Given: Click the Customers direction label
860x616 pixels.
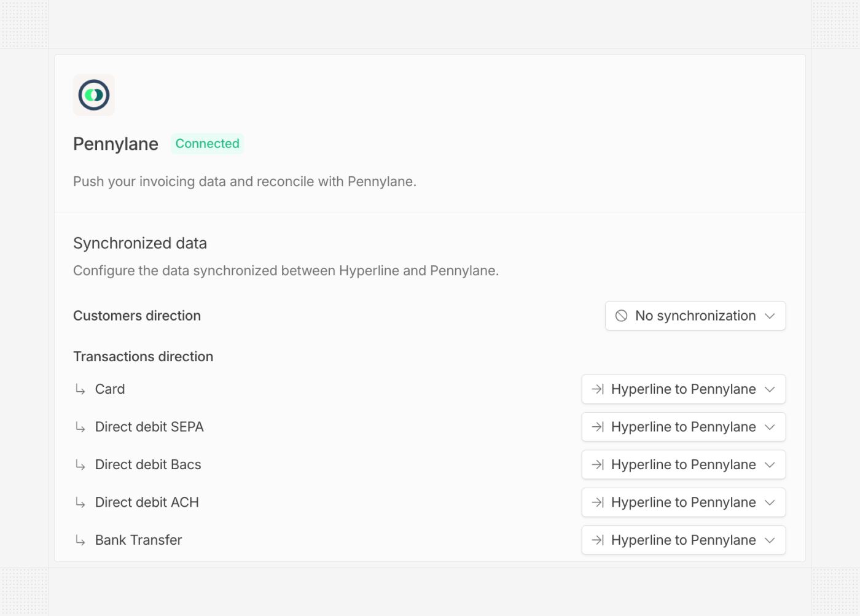Looking at the screenshot, I should pos(137,316).
